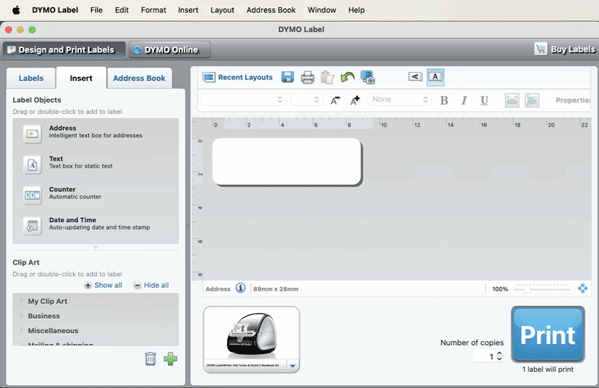The width and height of the screenshot is (599, 388).
Task: Open the Layout menu
Action: (x=222, y=10)
